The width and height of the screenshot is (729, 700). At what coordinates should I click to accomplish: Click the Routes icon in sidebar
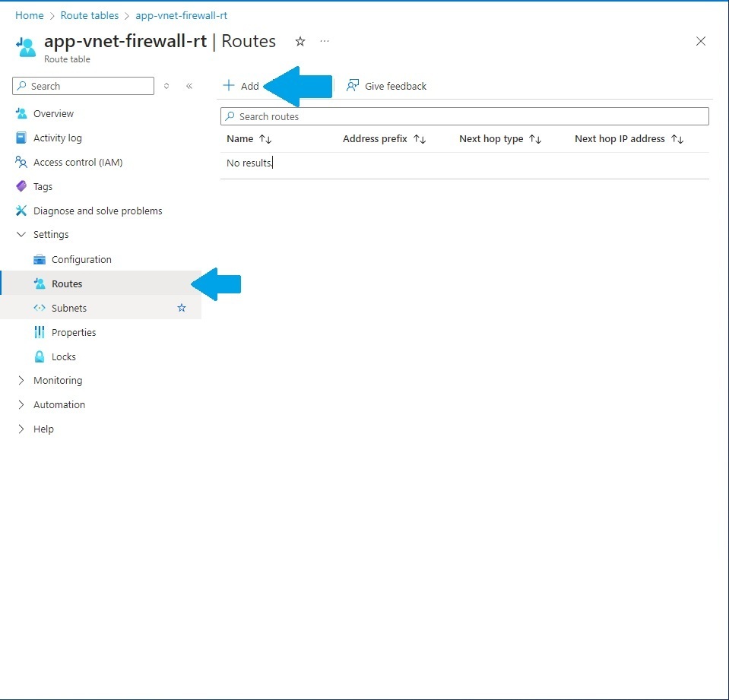[40, 283]
